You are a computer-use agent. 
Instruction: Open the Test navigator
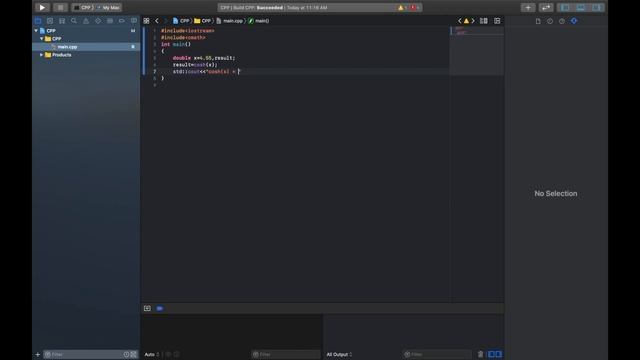click(98, 20)
